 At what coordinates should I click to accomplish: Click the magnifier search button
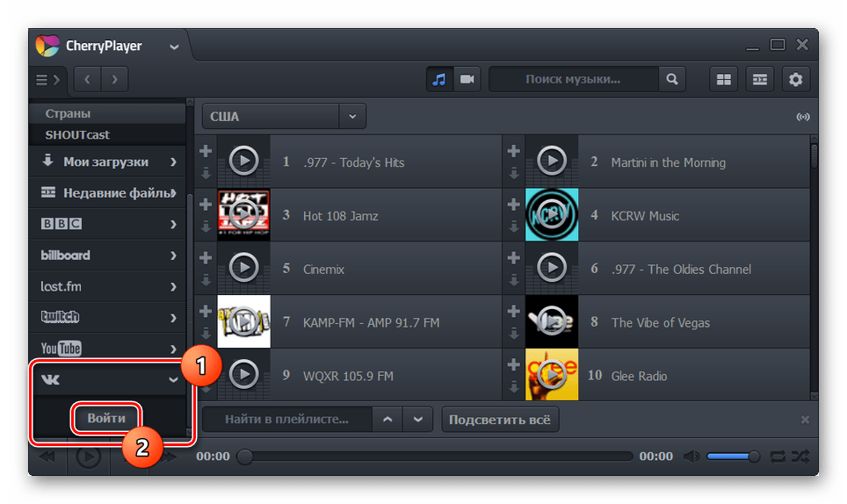tap(672, 79)
